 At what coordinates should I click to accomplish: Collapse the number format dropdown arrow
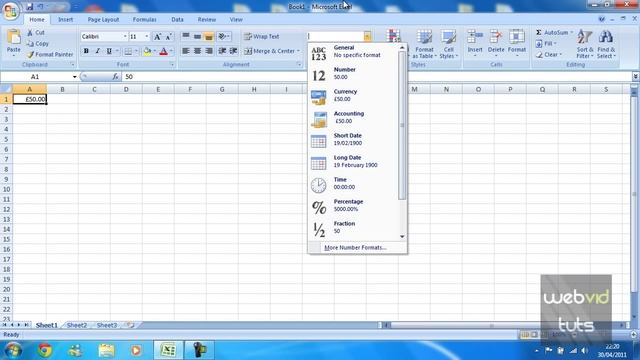click(367, 37)
